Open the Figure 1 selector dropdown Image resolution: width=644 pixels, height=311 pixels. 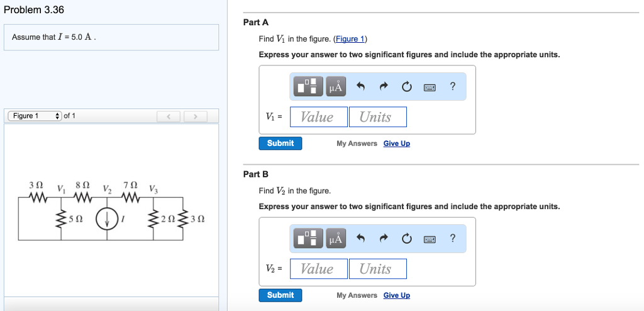(x=35, y=116)
